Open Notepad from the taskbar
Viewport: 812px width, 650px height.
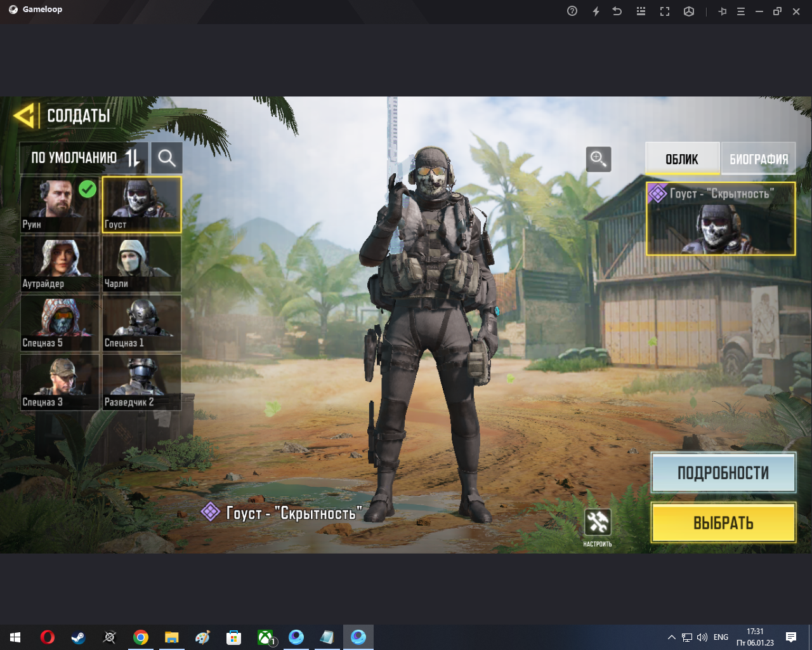327,637
